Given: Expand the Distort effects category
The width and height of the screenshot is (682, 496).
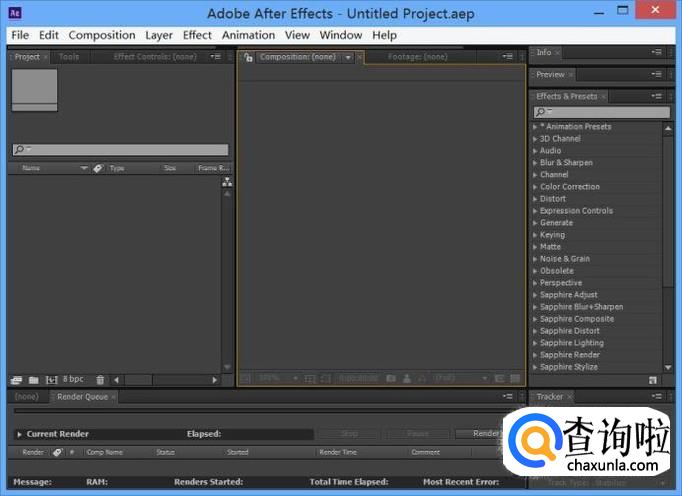Looking at the screenshot, I should [x=535, y=199].
